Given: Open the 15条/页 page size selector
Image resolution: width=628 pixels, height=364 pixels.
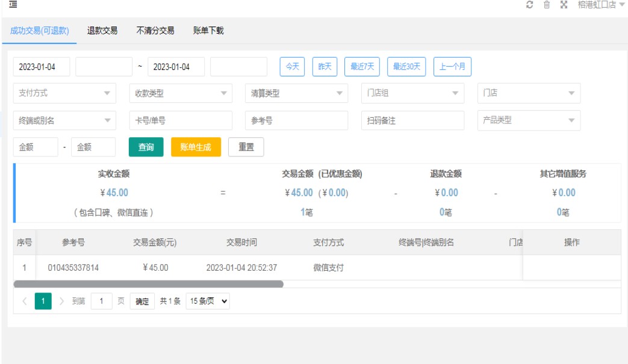Looking at the screenshot, I should (208, 301).
